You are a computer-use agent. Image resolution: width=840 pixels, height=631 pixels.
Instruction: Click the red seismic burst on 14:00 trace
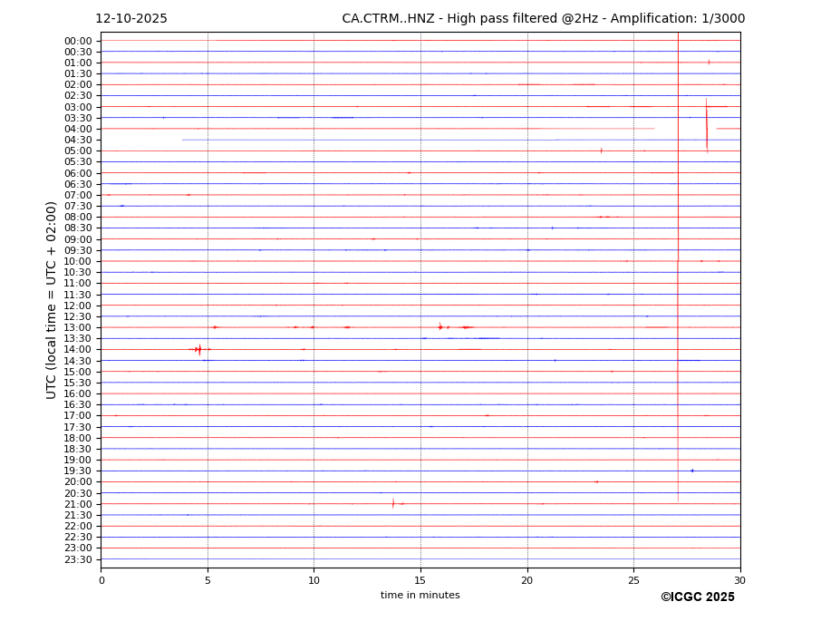[x=198, y=349]
